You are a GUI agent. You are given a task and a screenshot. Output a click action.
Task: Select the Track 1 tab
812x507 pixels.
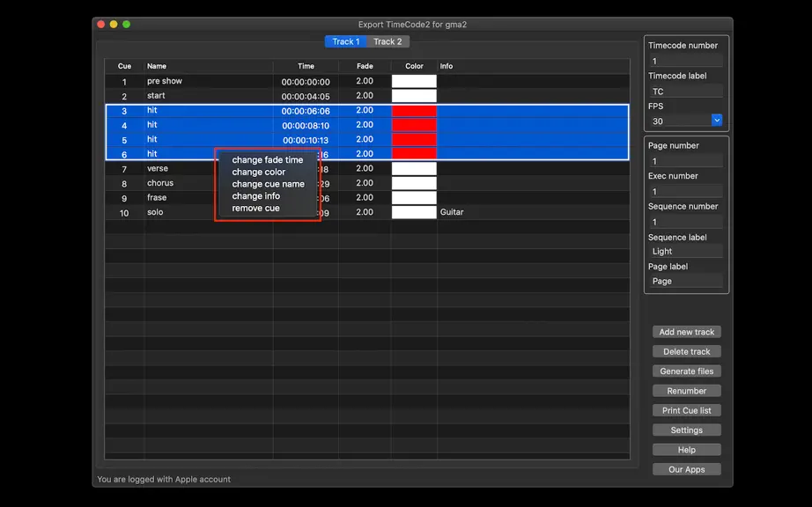[x=346, y=41]
